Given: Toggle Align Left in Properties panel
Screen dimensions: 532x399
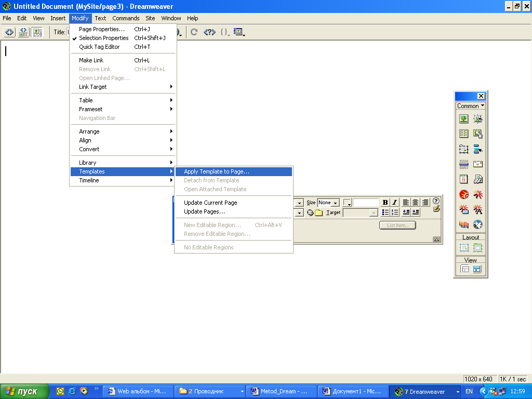Looking at the screenshot, I should click(x=406, y=203).
